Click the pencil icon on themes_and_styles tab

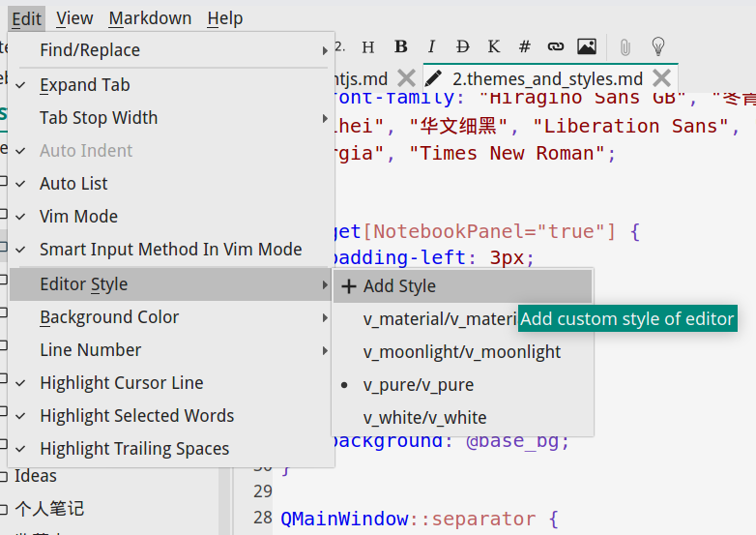(x=433, y=78)
